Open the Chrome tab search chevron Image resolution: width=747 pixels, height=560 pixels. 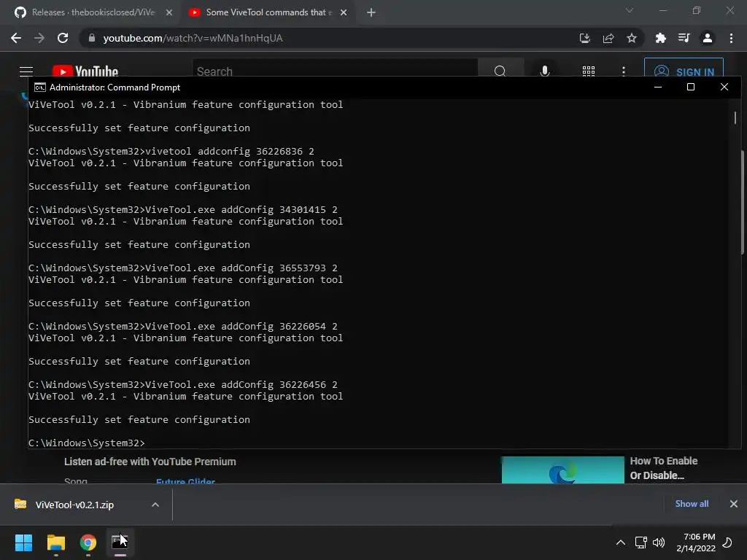click(630, 10)
